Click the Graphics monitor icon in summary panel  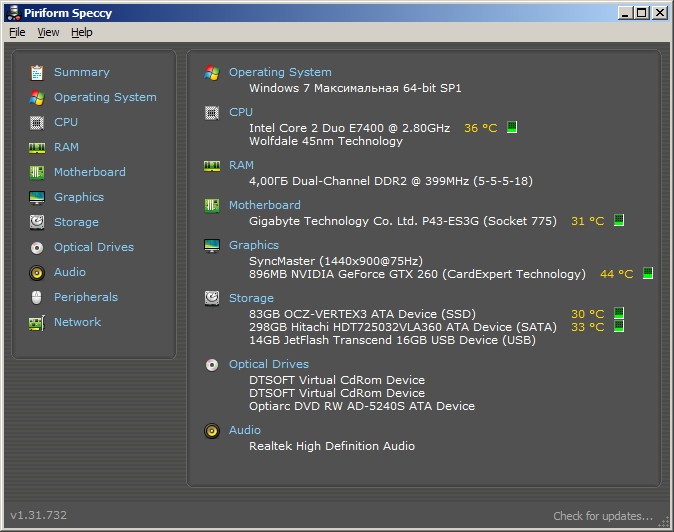[212, 246]
